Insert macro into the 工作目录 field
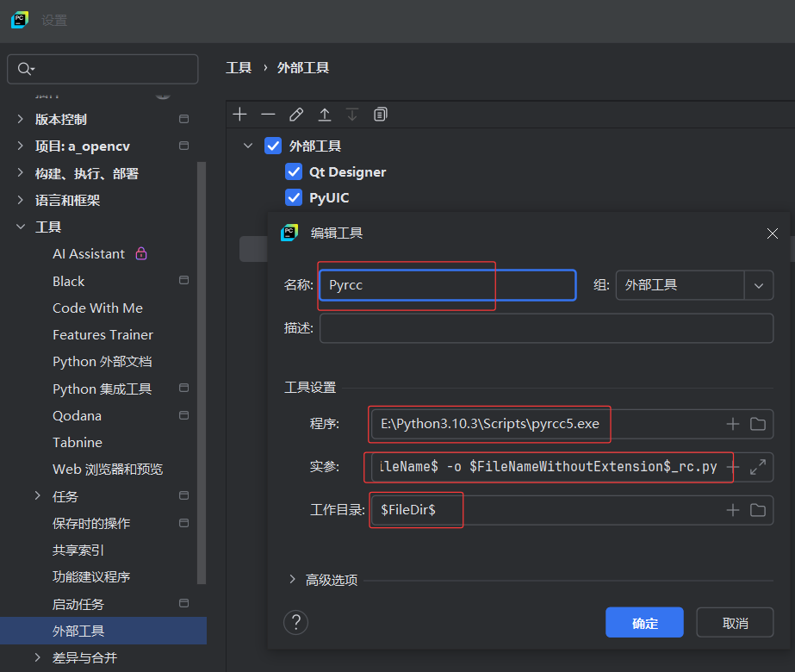This screenshot has height=672, width=795. [733, 510]
